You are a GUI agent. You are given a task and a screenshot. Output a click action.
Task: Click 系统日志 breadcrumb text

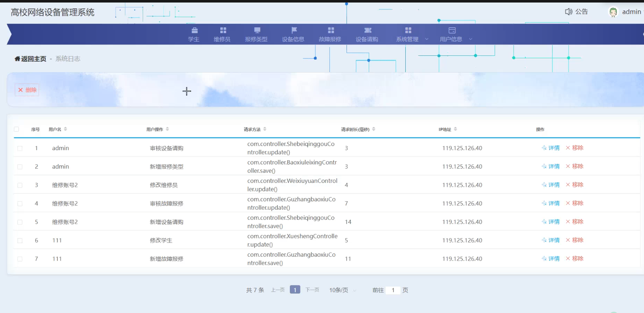68,59
